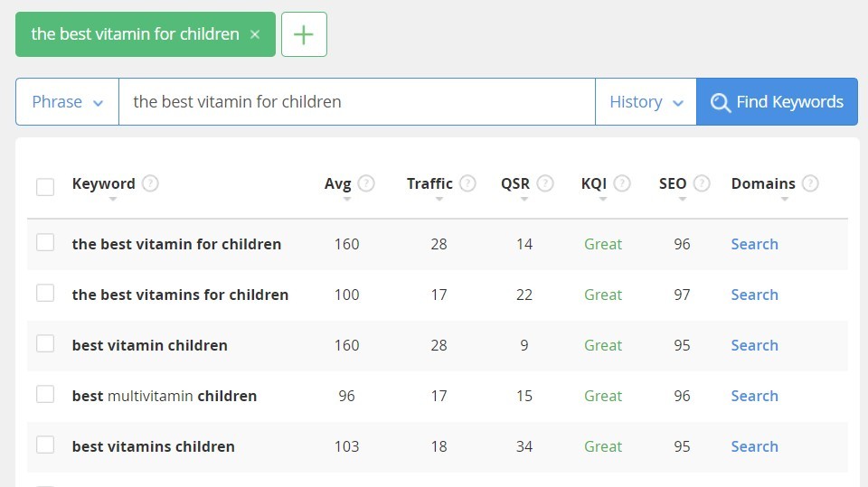Open the Phrase dropdown
This screenshot has width=868, height=487.
pyautogui.click(x=67, y=102)
